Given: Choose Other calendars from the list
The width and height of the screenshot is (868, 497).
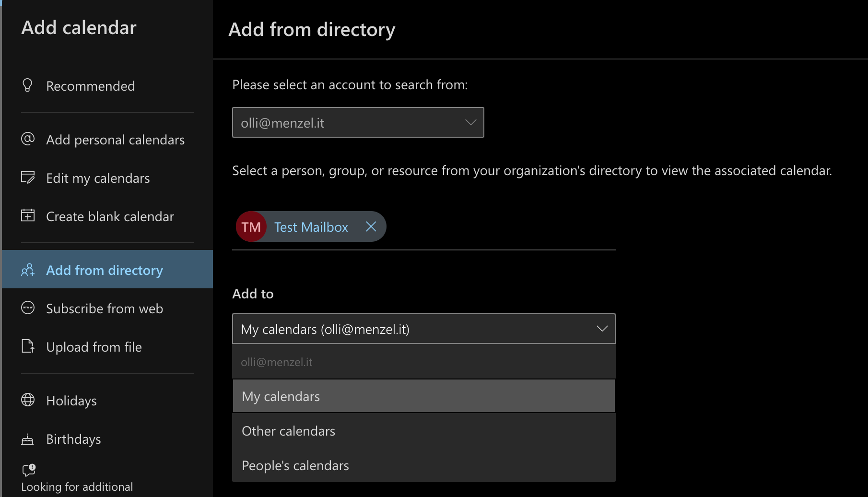Looking at the screenshot, I should [423, 431].
